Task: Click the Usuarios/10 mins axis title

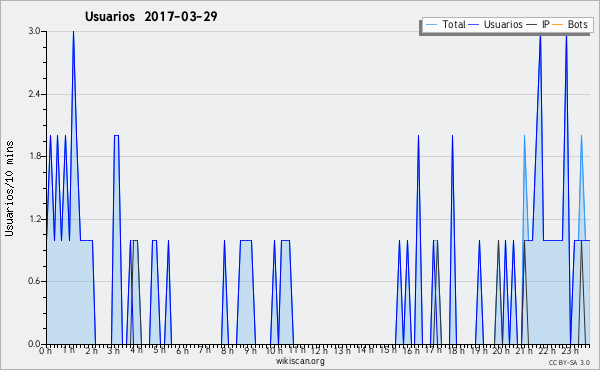Action: tap(9, 188)
